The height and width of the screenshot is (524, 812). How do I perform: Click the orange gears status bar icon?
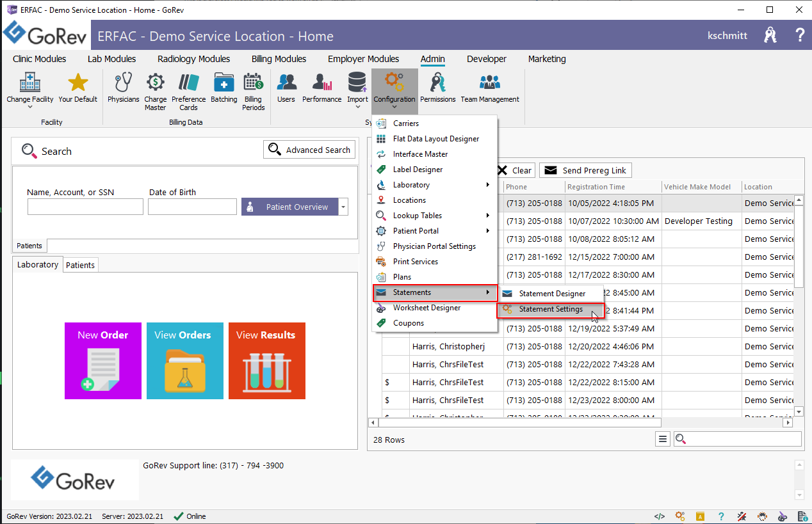click(x=680, y=516)
